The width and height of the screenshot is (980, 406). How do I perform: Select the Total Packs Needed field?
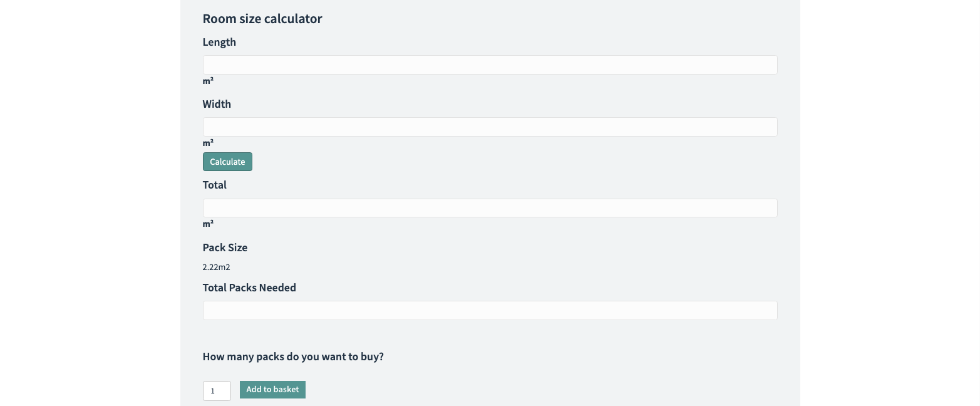[x=490, y=311]
